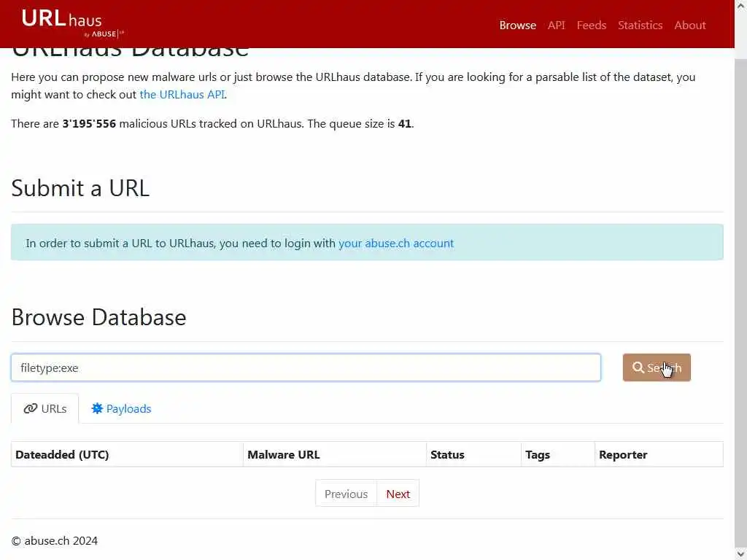
Task: Click the malicious URL count 3'195'556
Action: pos(89,123)
